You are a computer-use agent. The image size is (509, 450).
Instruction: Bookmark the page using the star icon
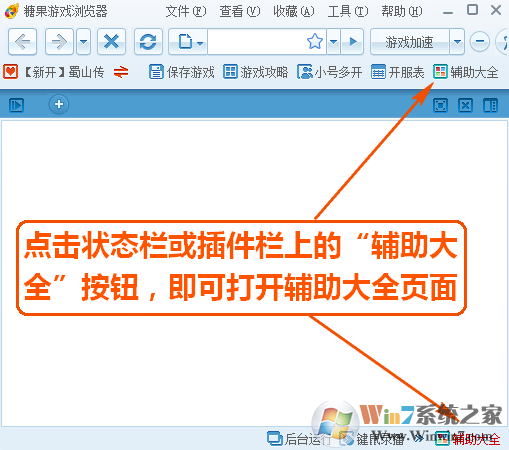click(315, 42)
